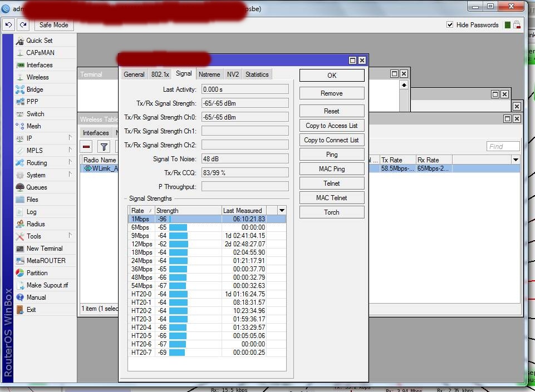The image size is (535, 392).
Task: Click the Undo arrow icon
Action: (x=8, y=24)
